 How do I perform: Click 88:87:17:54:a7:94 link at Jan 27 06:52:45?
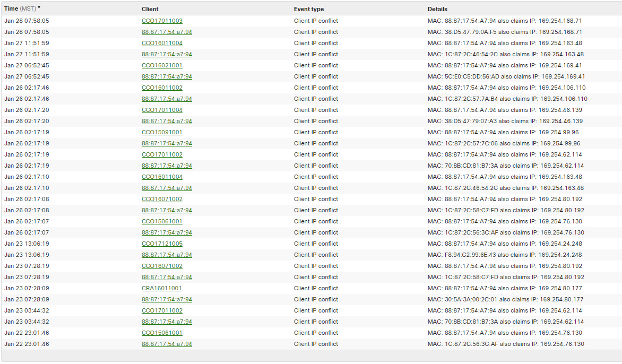(167, 76)
